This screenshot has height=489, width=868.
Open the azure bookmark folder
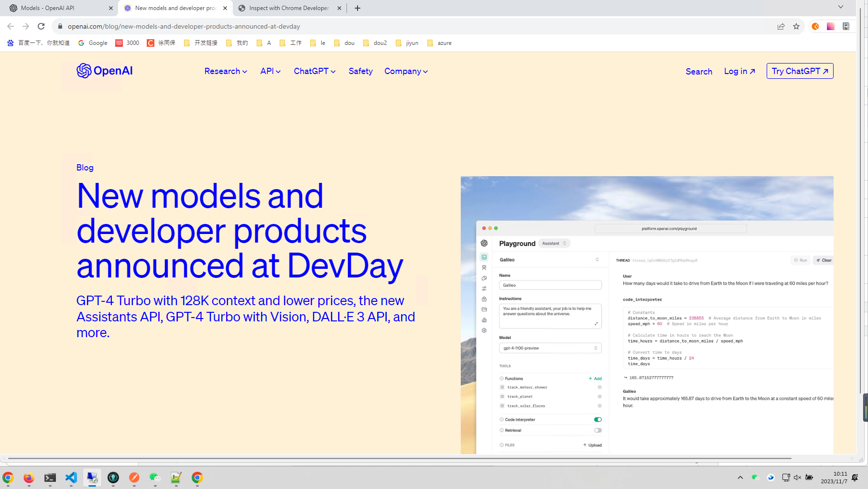pos(439,43)
